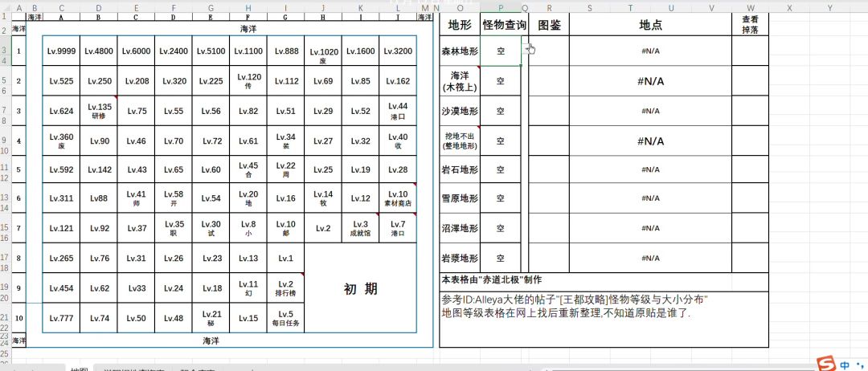Select the Lv.9999 map cell

pyautogui.click(x=61, y=51)
